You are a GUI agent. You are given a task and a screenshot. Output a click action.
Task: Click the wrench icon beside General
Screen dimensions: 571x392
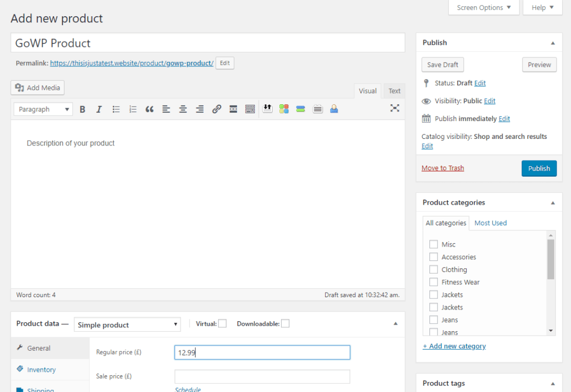[x=20, y=347]
